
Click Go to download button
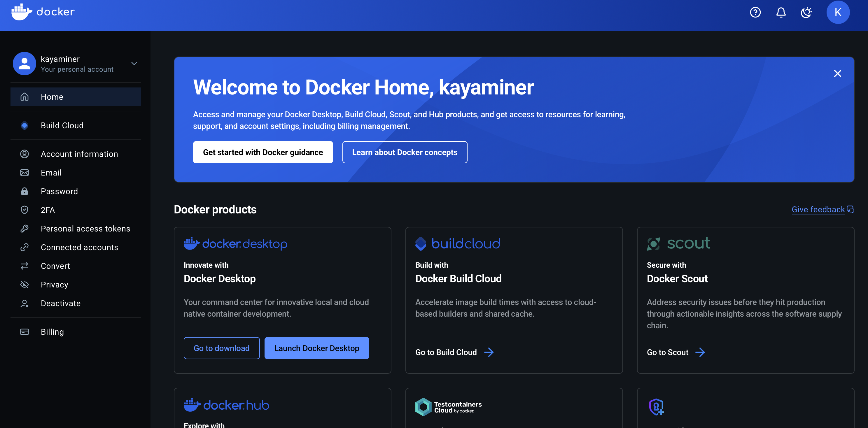pyautogui.click(x=221, y=348)
